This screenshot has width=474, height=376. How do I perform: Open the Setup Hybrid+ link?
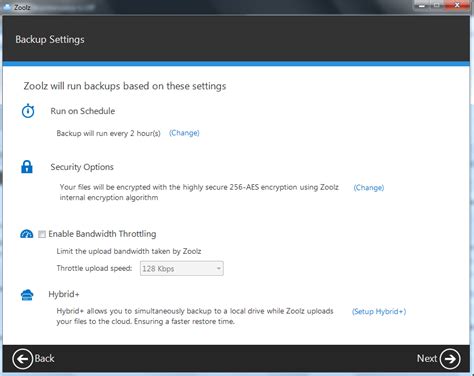click(x=379, y=312)
